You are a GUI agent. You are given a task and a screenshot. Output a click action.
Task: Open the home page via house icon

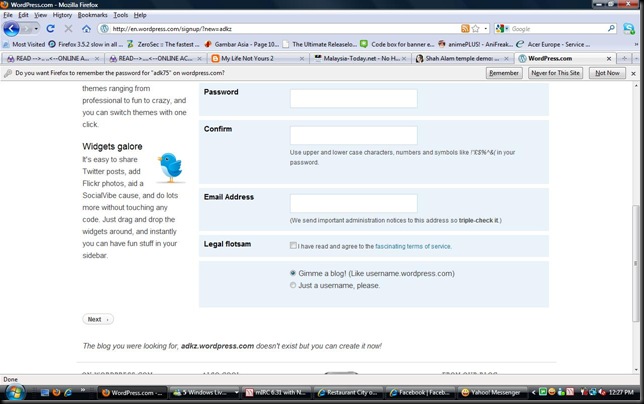click(x=86, y=29)
